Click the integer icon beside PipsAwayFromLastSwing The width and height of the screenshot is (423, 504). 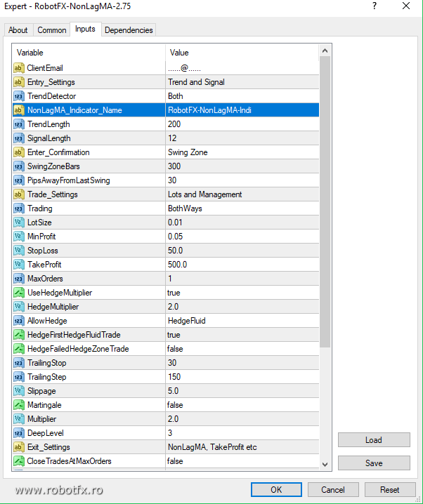click(x=19, y=180)
